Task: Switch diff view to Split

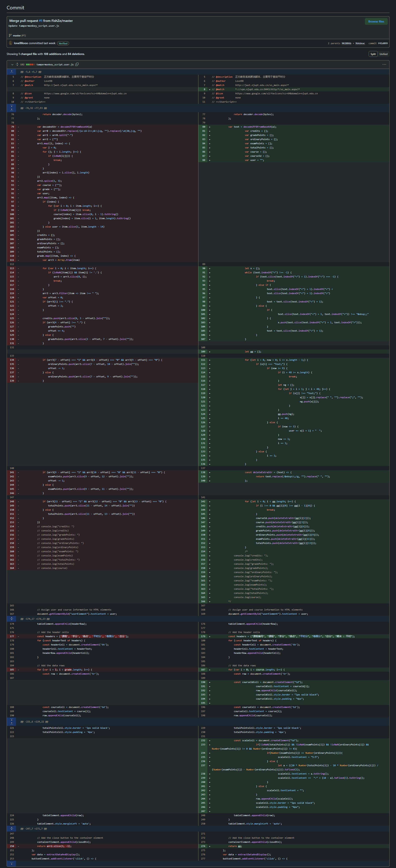Action: pos(373,54)
